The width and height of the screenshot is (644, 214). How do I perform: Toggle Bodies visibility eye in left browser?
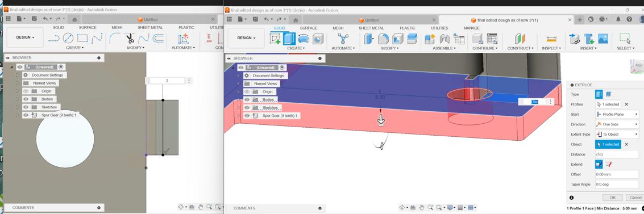(x=26, y=99)
